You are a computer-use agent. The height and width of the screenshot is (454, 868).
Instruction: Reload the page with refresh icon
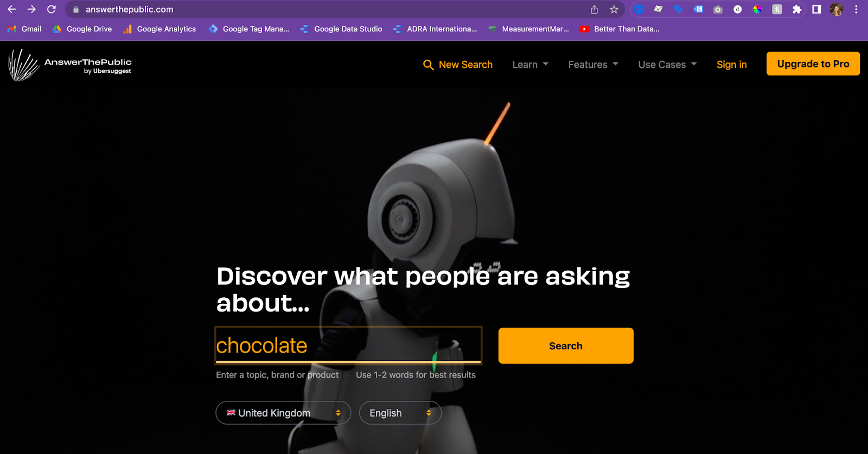[x=52, y=9]
